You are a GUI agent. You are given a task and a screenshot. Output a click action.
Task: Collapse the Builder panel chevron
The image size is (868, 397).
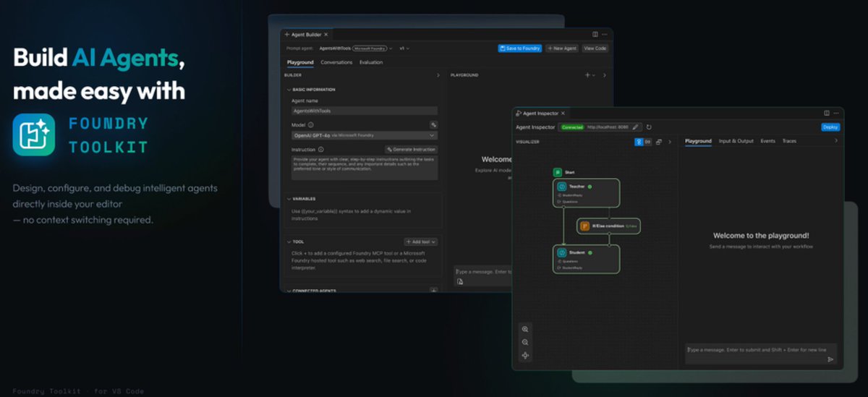(x=438, y=75)
